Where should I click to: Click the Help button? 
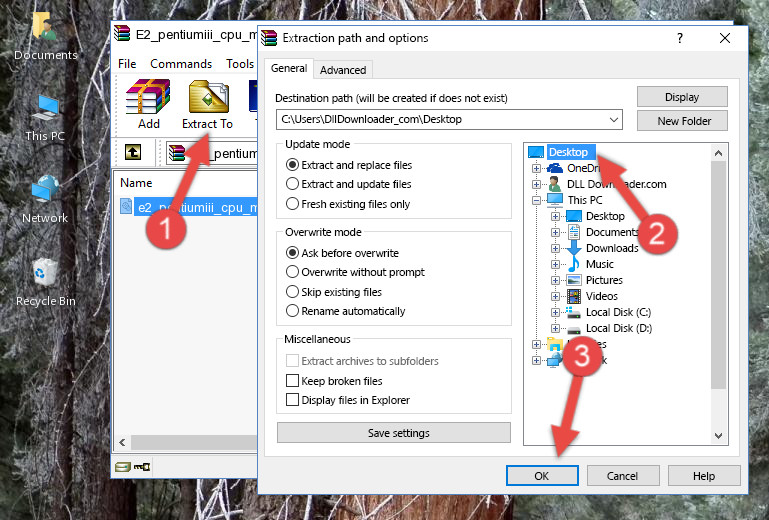click(704, 476)
